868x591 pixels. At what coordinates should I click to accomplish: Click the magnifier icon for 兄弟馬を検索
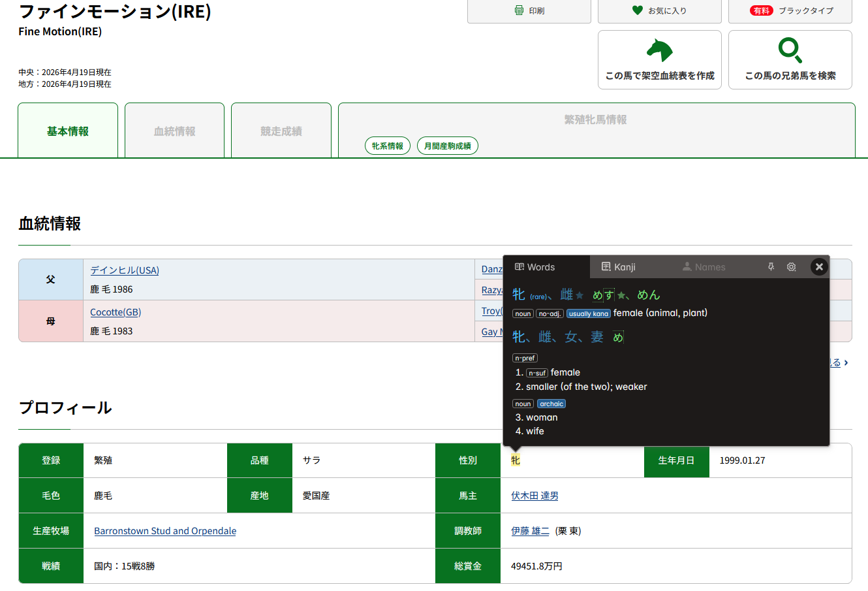tap(790, 50)
